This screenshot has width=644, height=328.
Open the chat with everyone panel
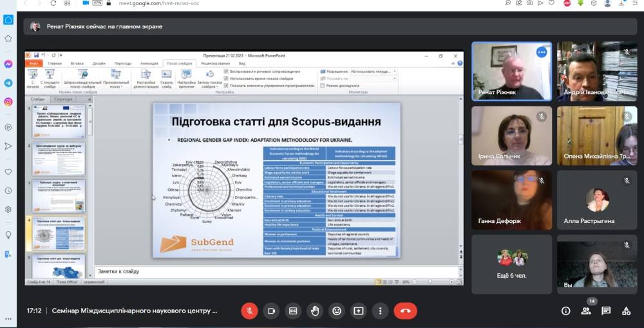(606, 311)
